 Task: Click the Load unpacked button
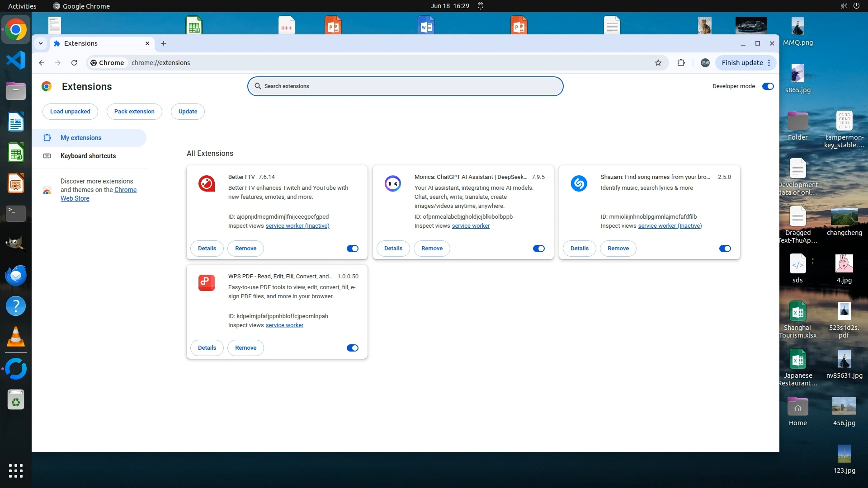[x=70, y=112]
